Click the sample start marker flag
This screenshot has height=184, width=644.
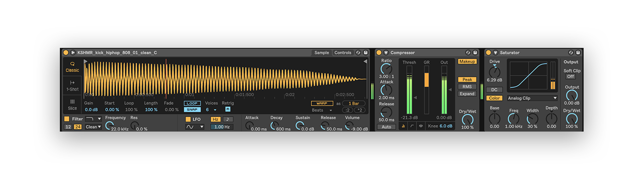[86, 61]
